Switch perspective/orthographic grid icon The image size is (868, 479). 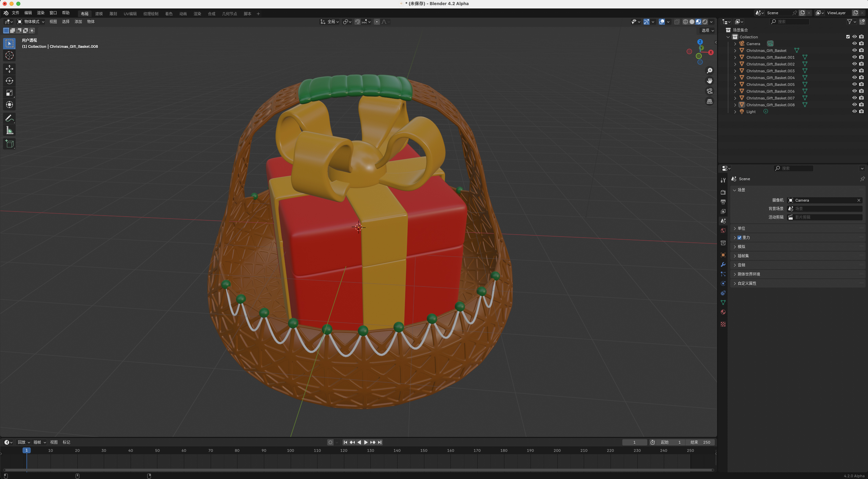point(709,102)
